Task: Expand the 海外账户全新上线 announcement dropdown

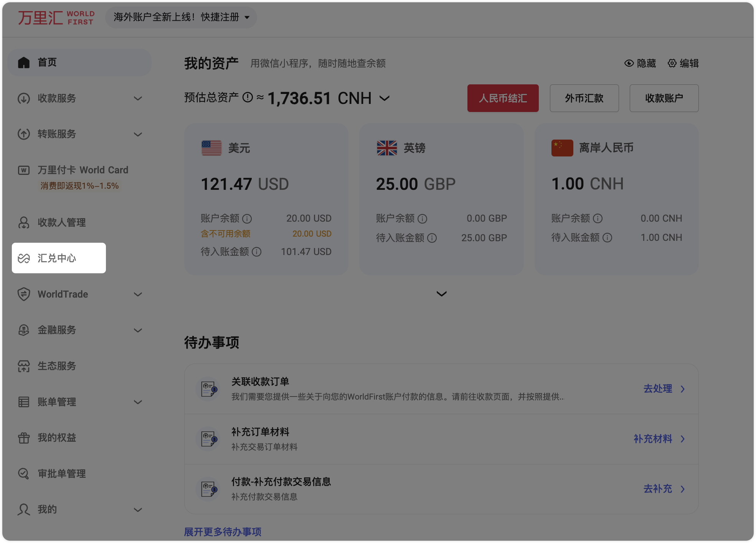Action: [180, 17]
